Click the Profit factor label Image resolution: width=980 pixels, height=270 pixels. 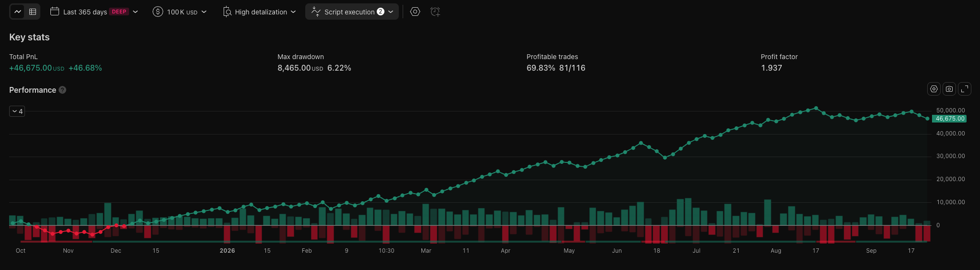[779, 57]
